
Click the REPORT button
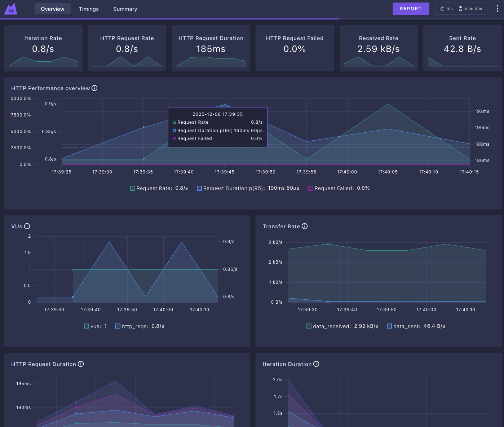tap(411, 9)
